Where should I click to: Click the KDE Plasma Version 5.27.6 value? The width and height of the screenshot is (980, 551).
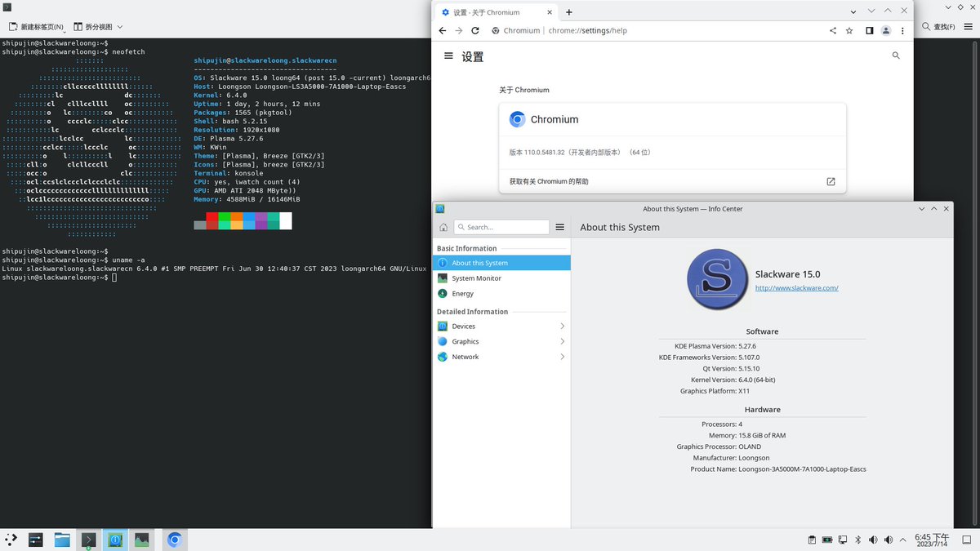747,346
